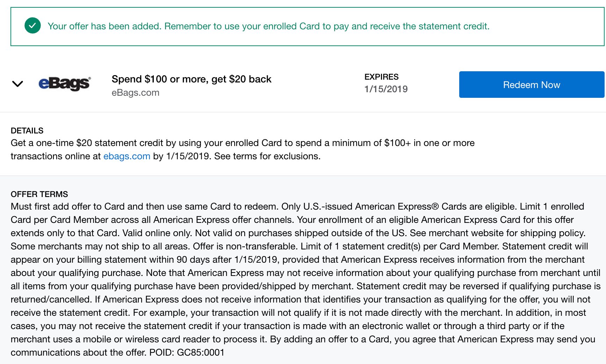Click the POID: GC85:0001 code

coord(187,352)
